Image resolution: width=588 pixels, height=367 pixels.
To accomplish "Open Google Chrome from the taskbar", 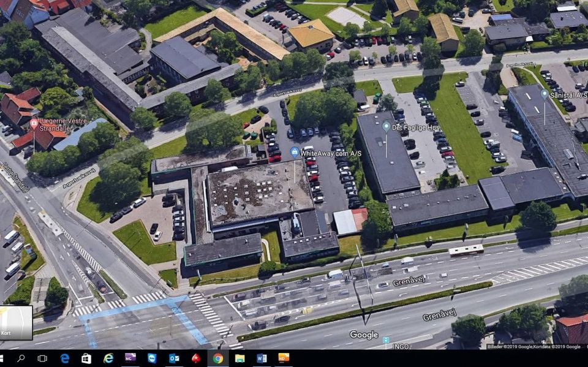I will tap(218, 358).
